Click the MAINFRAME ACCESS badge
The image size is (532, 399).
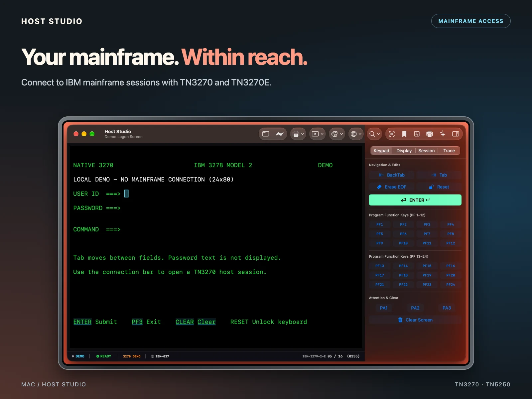[471, 21]
